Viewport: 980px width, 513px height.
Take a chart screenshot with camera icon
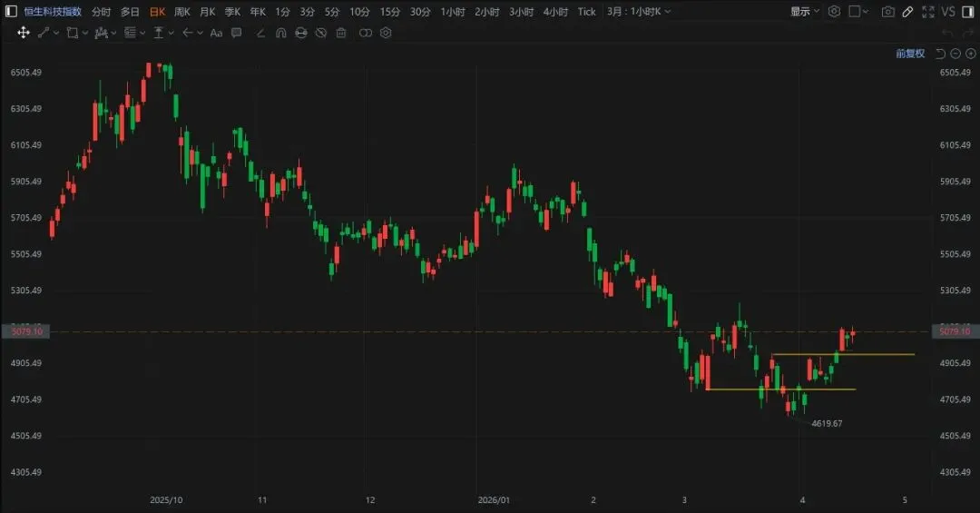(887, 11)
